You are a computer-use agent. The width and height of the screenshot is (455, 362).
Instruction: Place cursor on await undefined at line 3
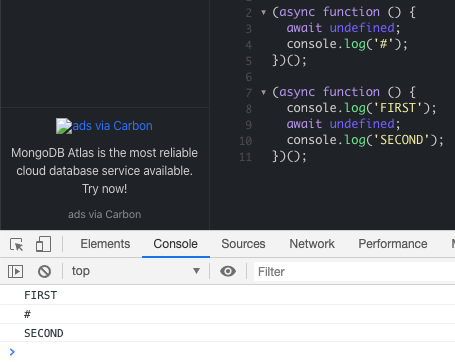(x=343, y=28)
